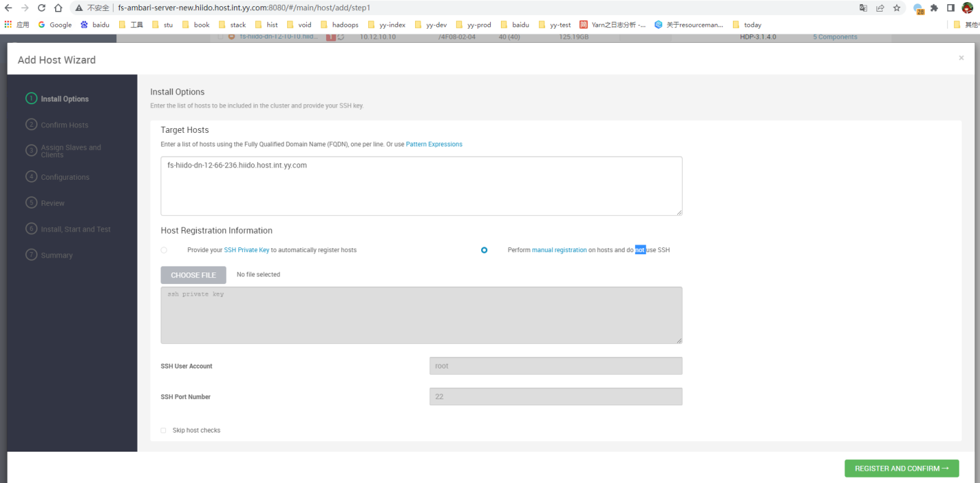Open the browser side panel icon

[x=951, y=8]
